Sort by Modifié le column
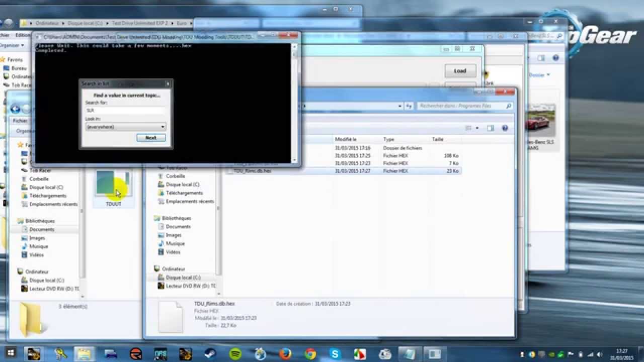 (346, 139)
